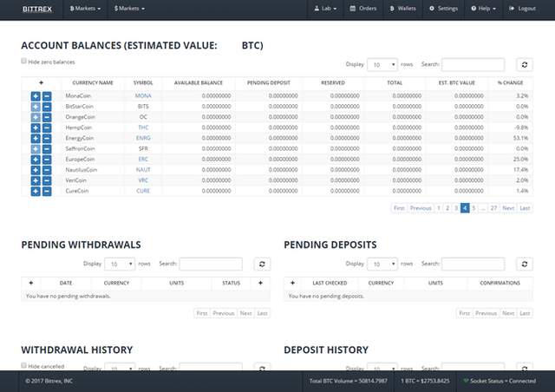Click the withdraw minus icon for MonaCoin

47,96
